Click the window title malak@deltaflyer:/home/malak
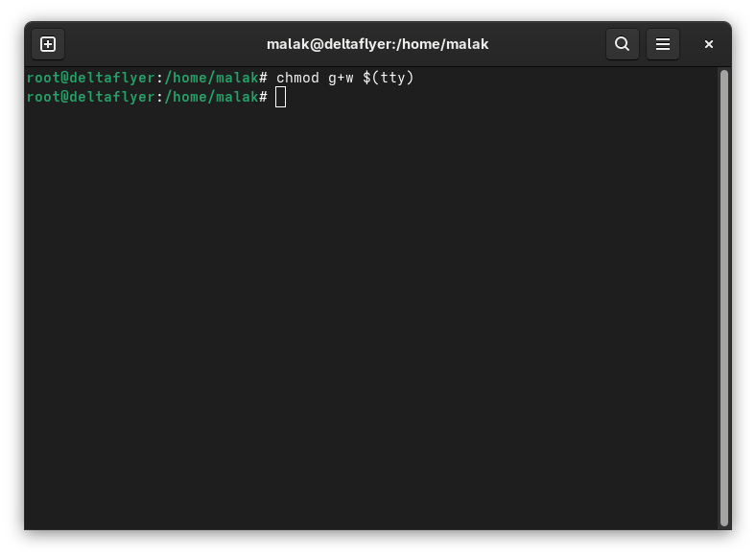This screenshot has width=756, height=557. [377, 44]
